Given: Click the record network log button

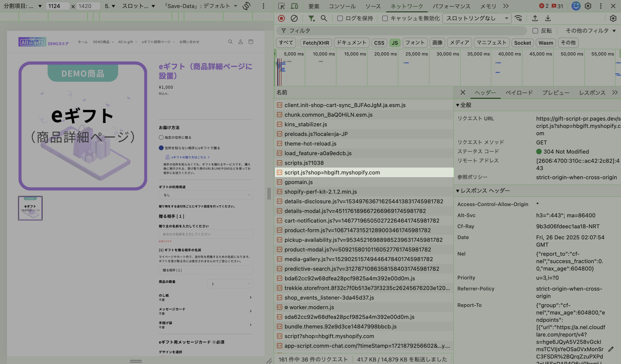Looking at the screenshot, I should (x=281, y=18).
